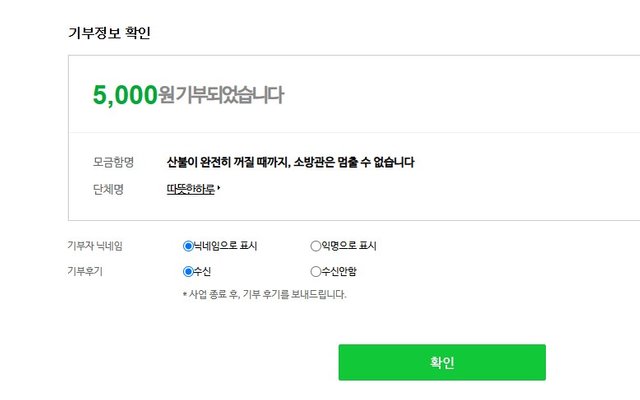
Task: Click the fundraiser title about 산불 and 소방관
Action: coord(290,162)
